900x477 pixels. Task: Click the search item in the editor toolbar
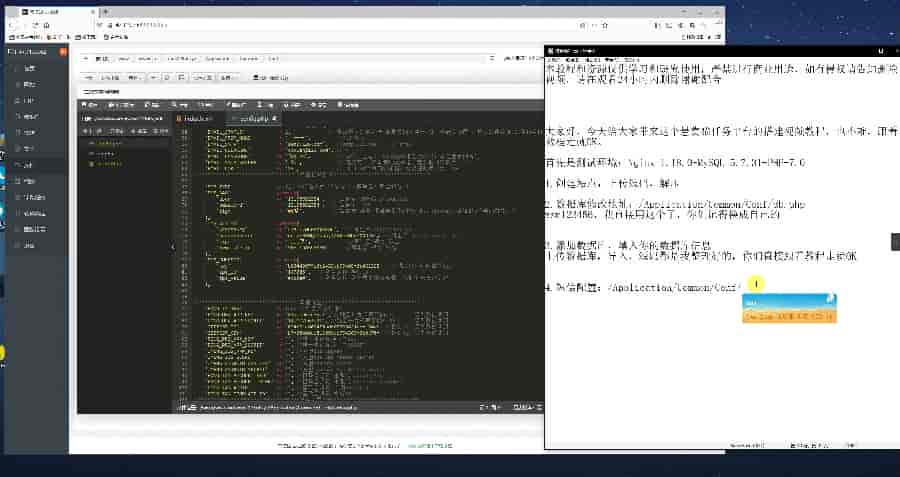pos(180,104)
